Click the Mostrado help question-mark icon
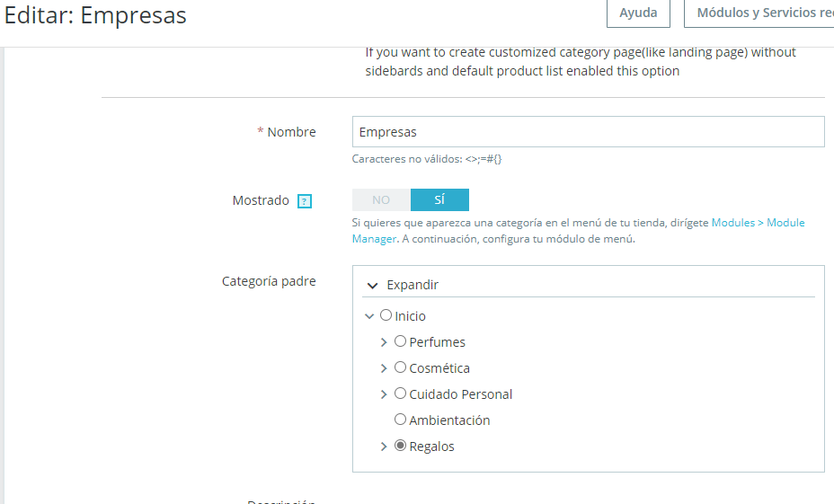Screen dimensions: 834x504 304,201
